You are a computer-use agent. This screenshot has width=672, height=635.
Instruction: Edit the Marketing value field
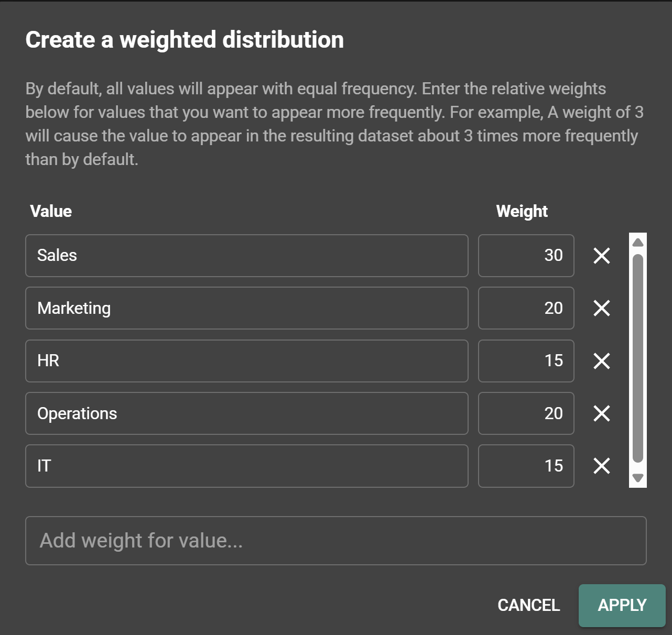tap(246, 308)
